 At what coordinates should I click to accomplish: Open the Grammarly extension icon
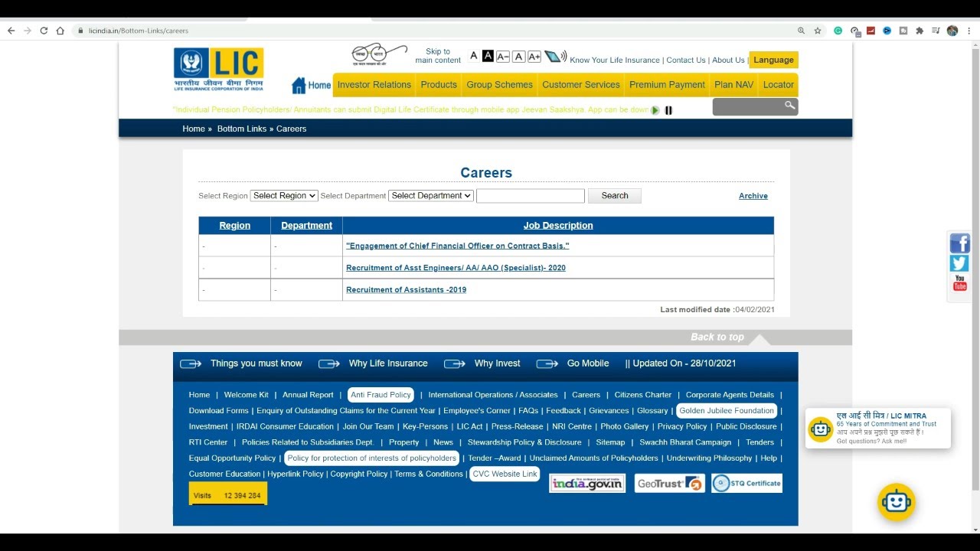[838, 31]
